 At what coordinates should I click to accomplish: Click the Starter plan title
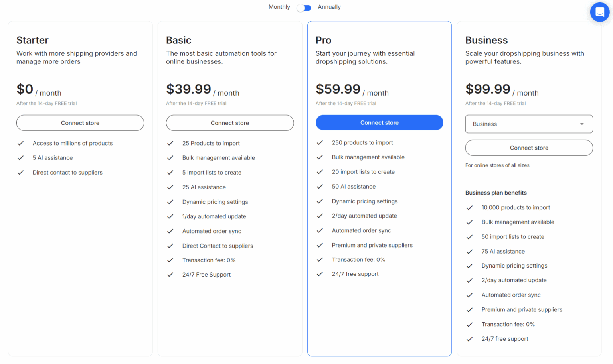point(32,40)
